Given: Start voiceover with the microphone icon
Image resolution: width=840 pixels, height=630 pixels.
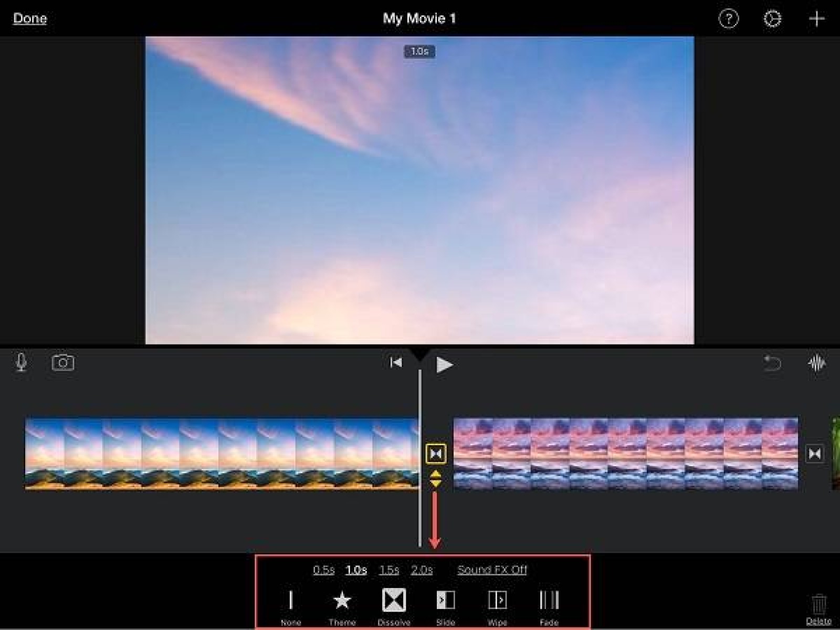Looking at the screenshot, I should (x=21, y=362).
